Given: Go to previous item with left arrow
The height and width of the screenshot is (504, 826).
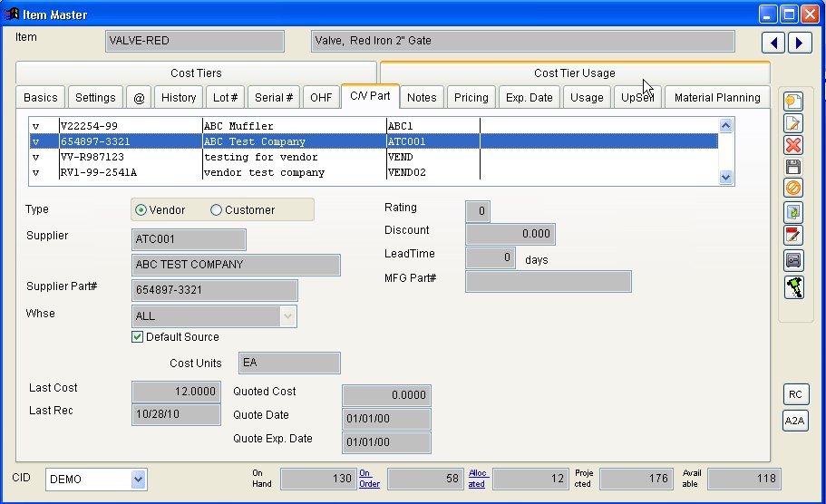Looking at the screenshot, I should tap(773, 43).
